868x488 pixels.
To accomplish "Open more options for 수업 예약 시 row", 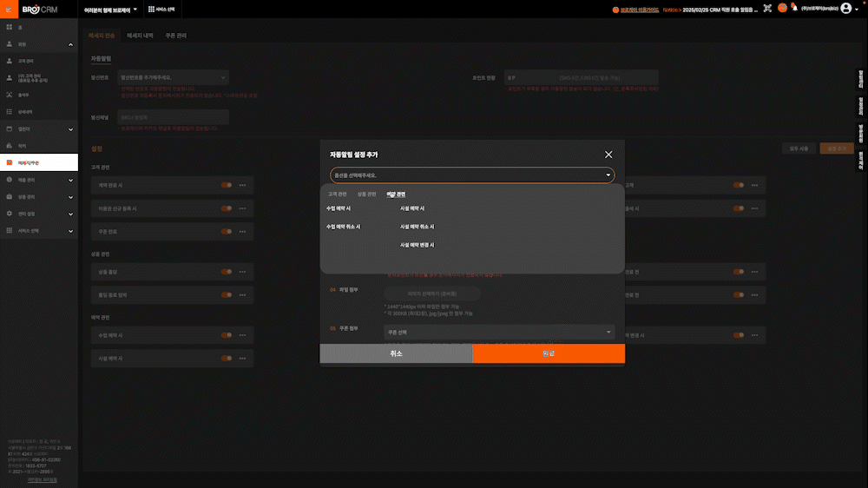I will pyautogui.click(x=242, y=335).
